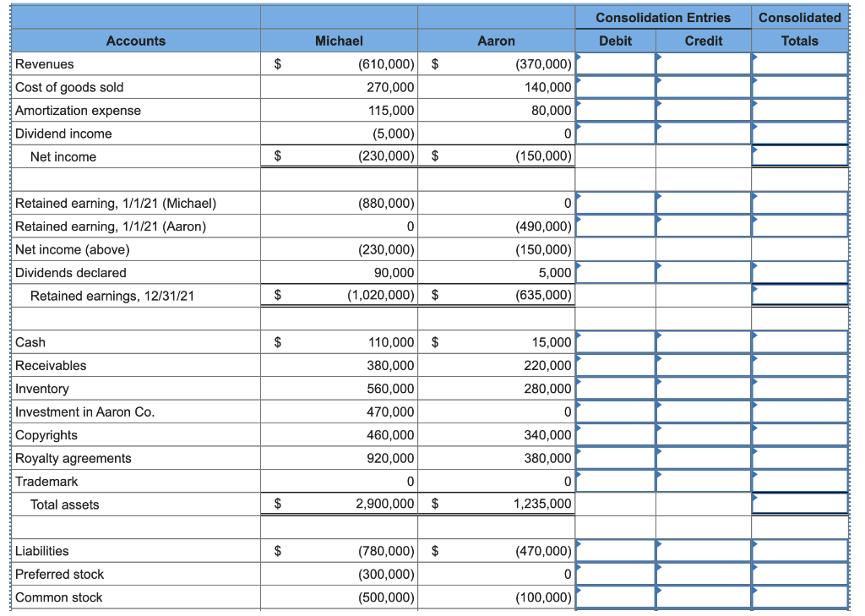Click Net income consolidated totals cell
Image resolution: width=865 pixels, height=616 pixels.
click(800, 155)
